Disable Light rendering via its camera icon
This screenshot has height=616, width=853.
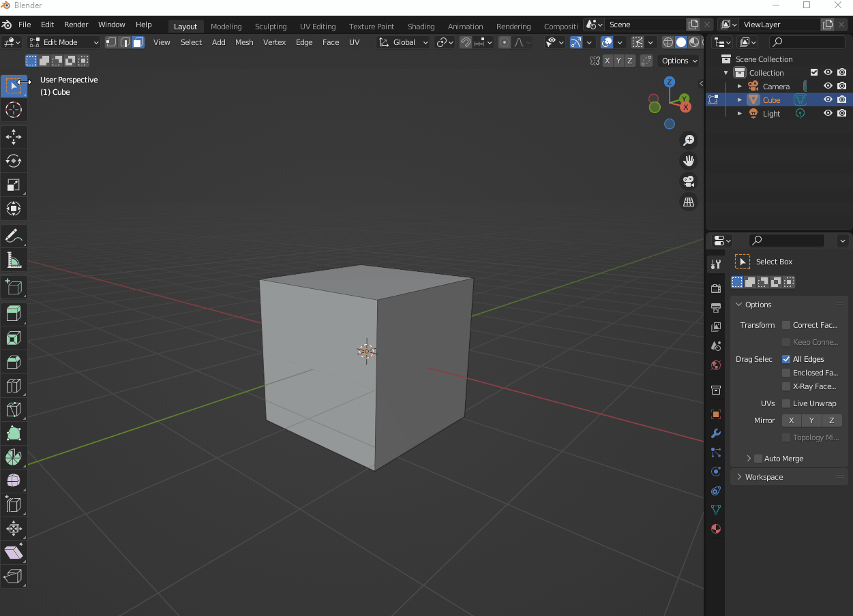(x=842, y=113)
